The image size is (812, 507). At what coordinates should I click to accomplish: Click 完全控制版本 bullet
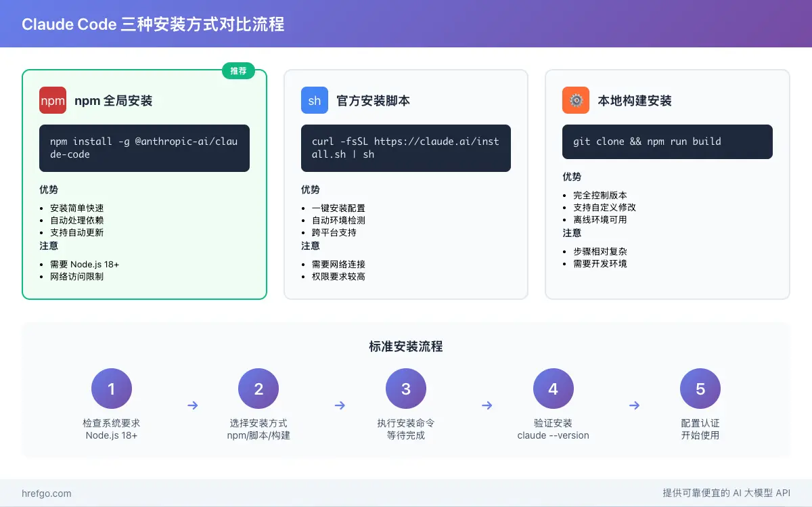coord(600,196)
